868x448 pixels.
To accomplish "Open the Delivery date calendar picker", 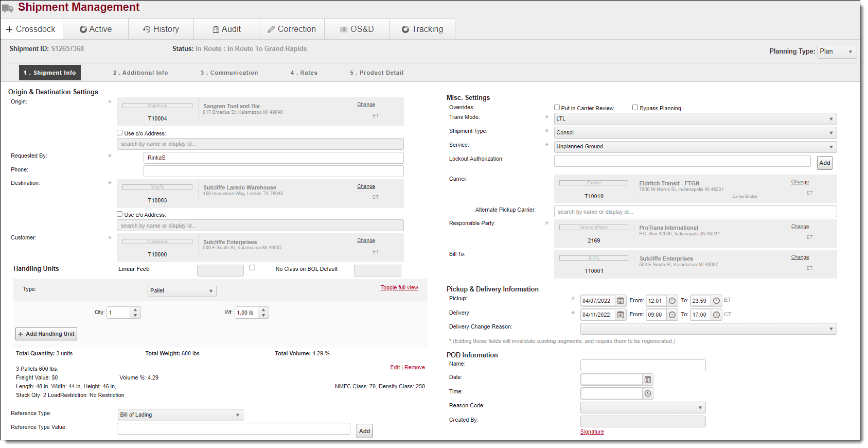I will (x=621, y=315).
